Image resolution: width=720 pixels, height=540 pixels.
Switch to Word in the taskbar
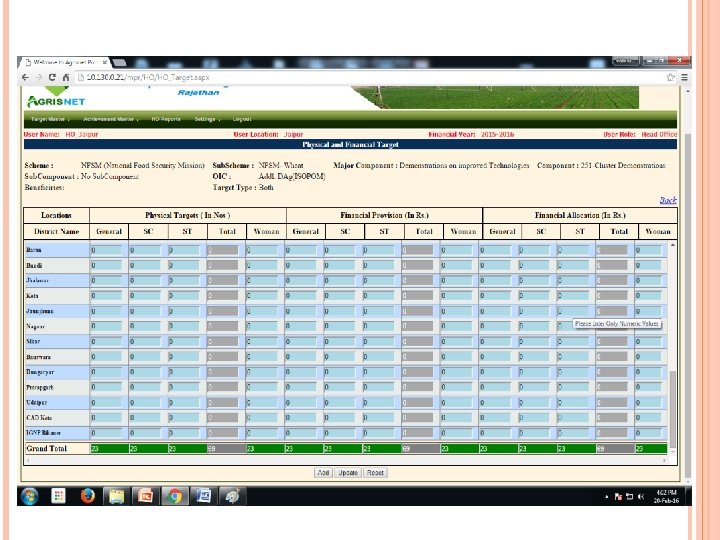pos(203,496)
